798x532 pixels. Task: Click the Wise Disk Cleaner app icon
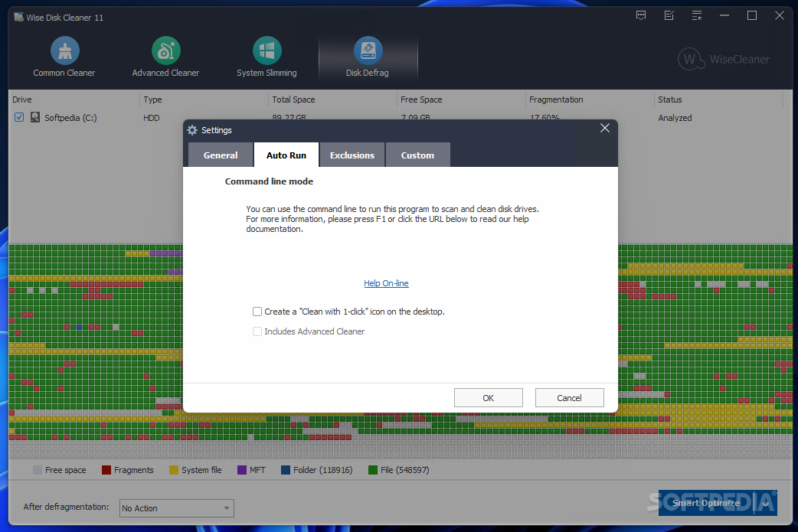[x=18, y=18]
